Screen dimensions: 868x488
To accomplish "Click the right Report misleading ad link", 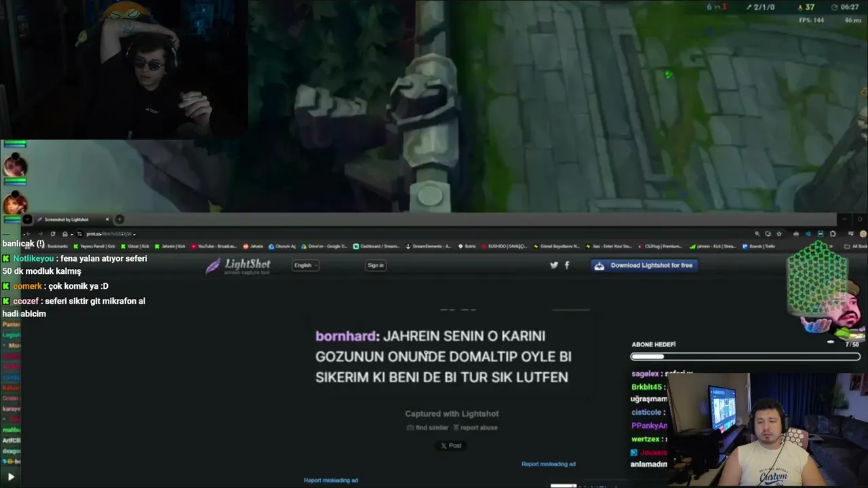I will point(549,464).
